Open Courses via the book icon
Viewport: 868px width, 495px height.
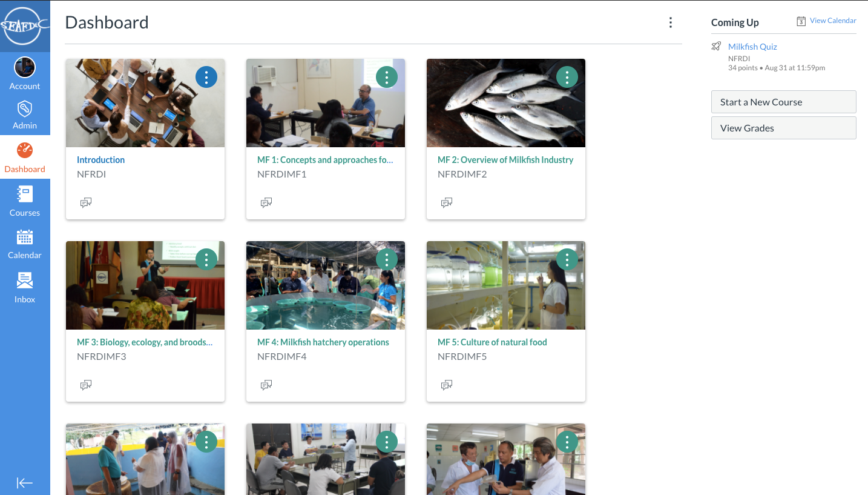click(x=25, y=194)
